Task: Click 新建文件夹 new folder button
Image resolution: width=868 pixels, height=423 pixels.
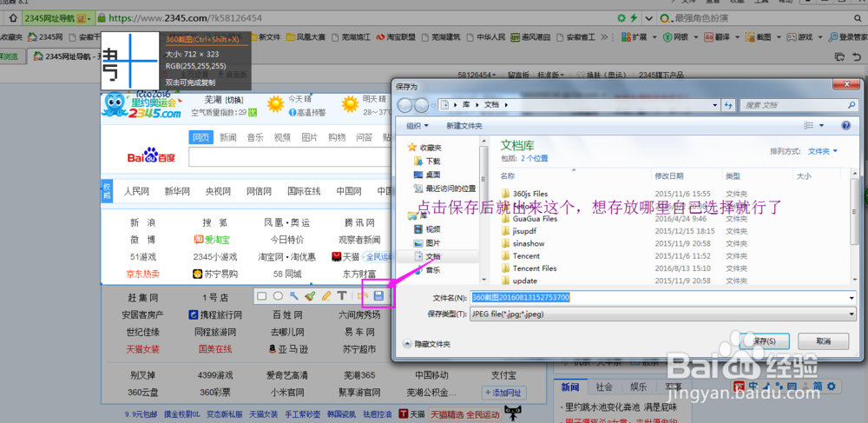Action: [x=464, y=126]
